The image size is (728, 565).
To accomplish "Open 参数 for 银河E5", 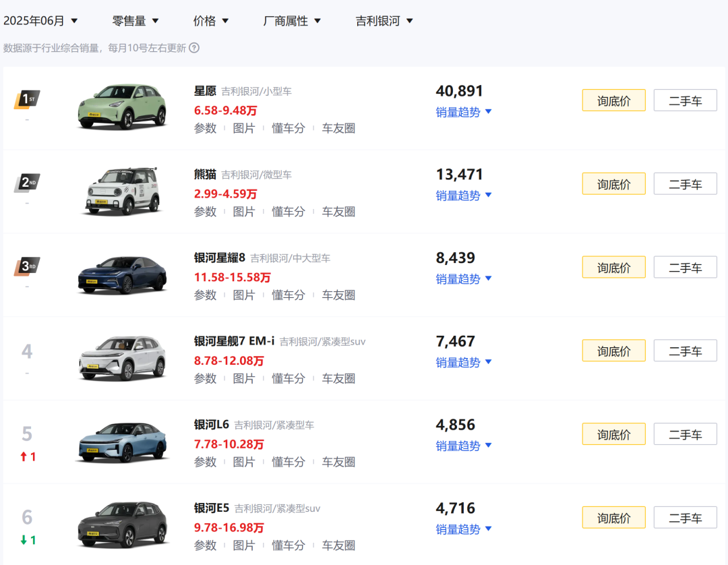I will coord(205,545).
